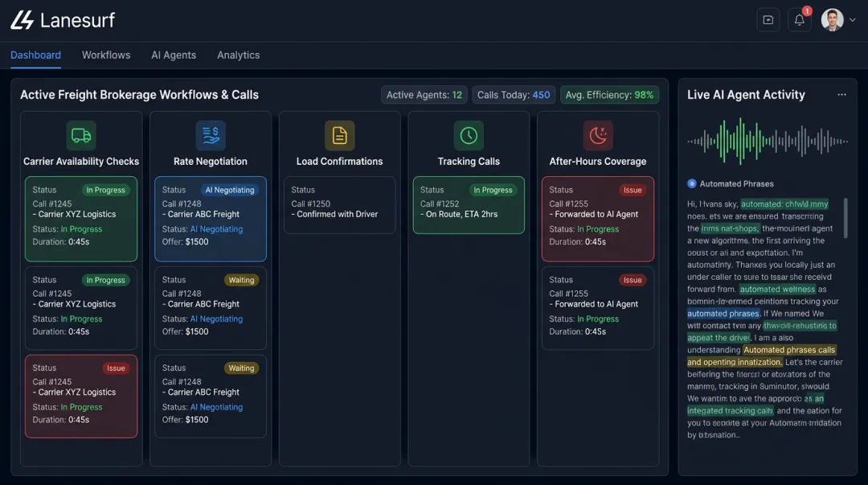
Task: Click the After-Hours Coverage moon icon
Action: (598, 135)
